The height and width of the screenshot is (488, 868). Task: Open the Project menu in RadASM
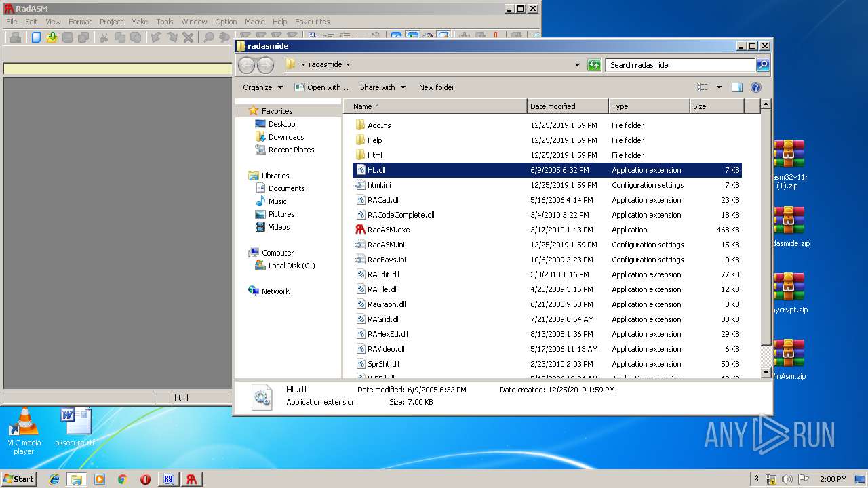click(x=111, y=22)
